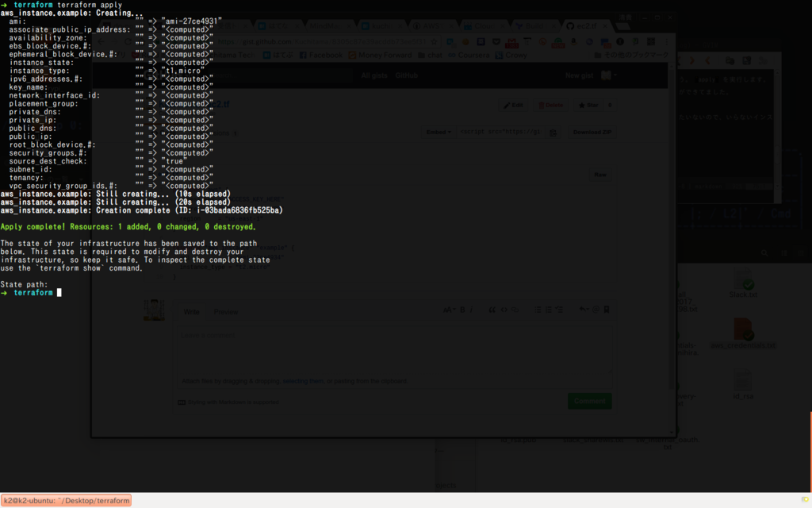Screen dimensions: 812x508
Task: Click New gist in the header
Action: pos(579,75)
